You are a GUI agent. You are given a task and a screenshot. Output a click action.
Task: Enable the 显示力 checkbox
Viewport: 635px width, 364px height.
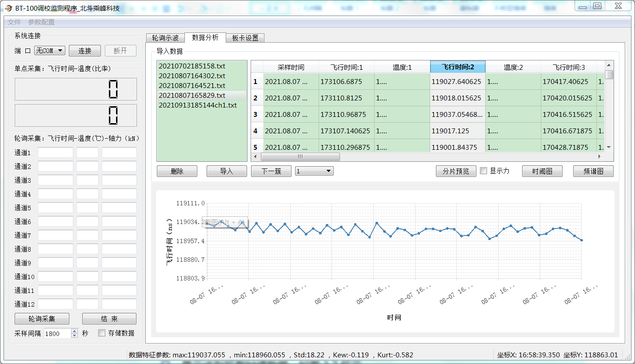point(484,171)
